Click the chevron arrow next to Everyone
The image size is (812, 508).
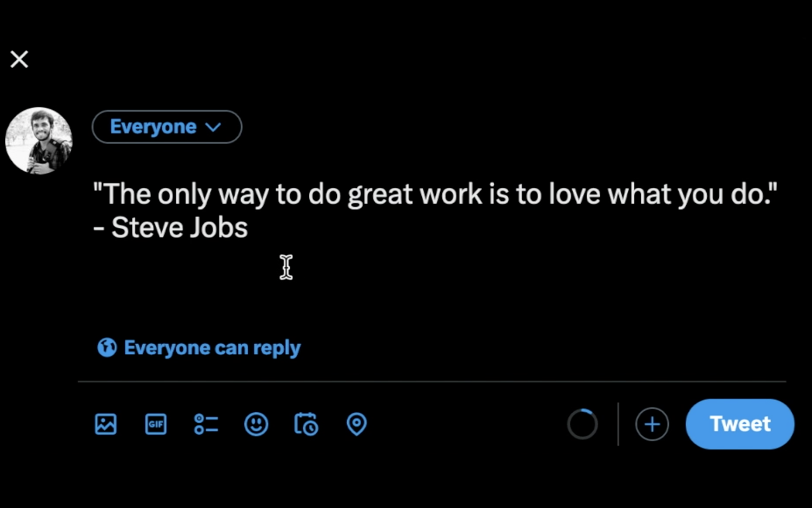pos(213,127)
